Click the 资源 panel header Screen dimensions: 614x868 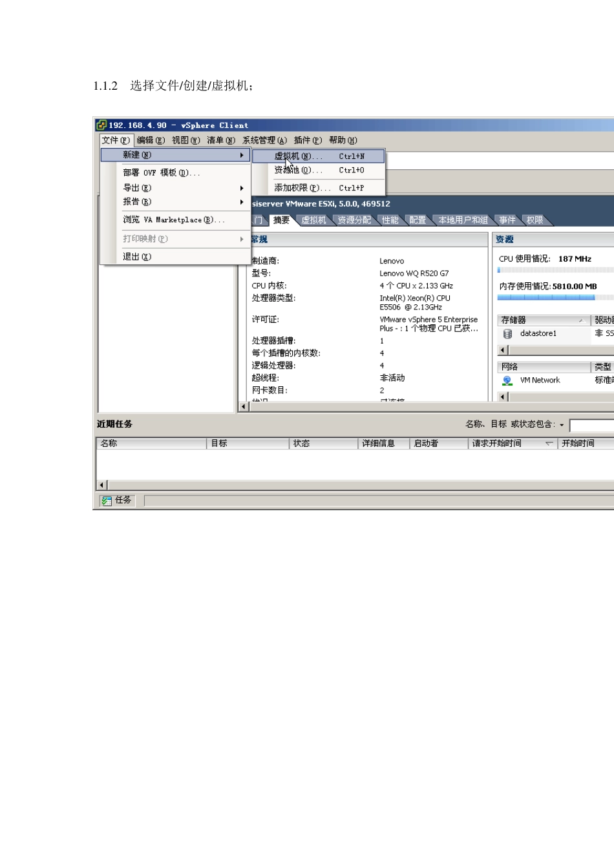coord(553,240)
